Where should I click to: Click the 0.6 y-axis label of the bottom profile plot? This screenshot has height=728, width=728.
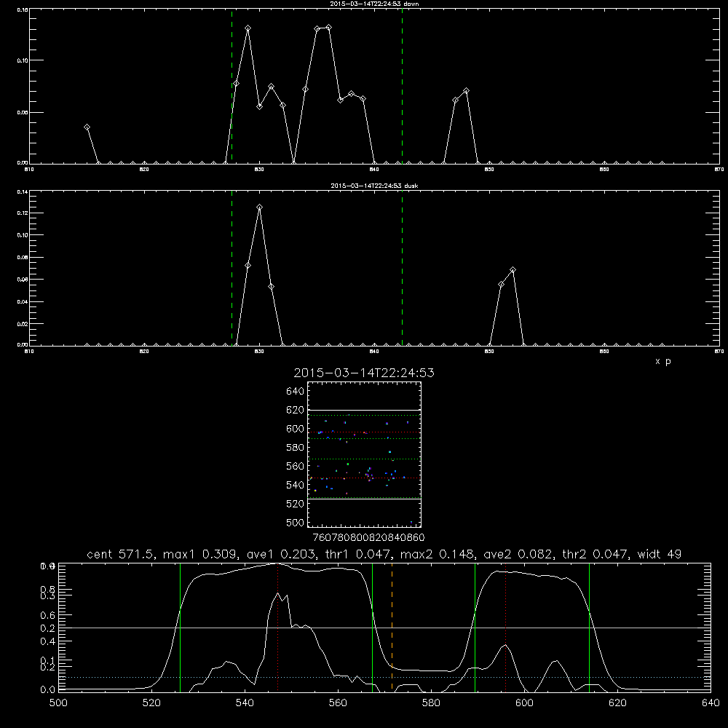tap(48, 615)
